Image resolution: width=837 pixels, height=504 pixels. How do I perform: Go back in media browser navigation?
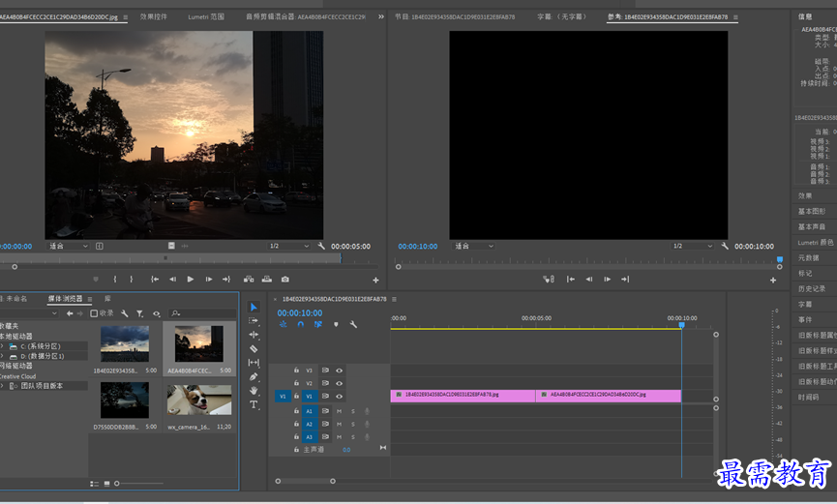70,313
